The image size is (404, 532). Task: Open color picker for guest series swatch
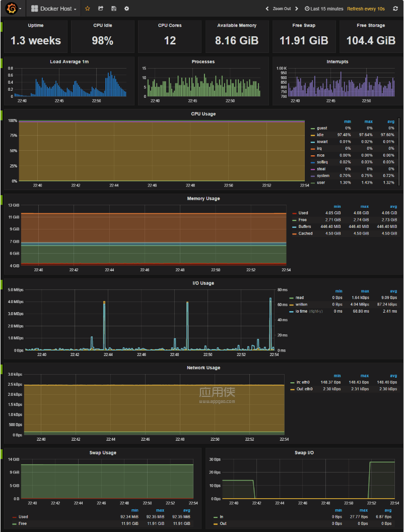(x=313, y=128)
